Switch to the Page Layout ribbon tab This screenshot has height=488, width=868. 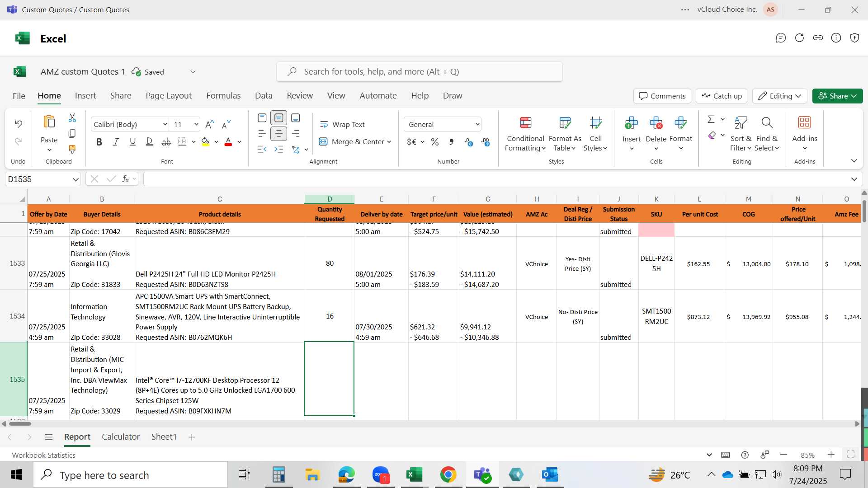coord(169,96)
